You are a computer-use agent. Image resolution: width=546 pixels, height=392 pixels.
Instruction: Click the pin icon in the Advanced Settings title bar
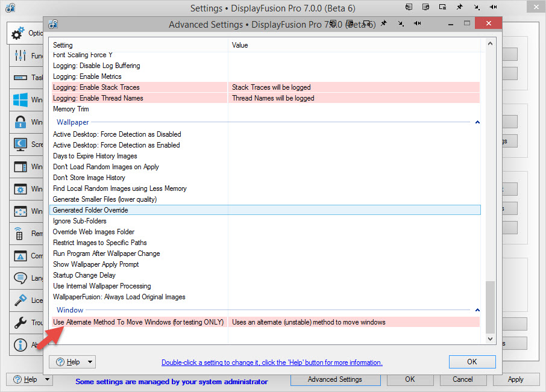click(x=383, y=23)
